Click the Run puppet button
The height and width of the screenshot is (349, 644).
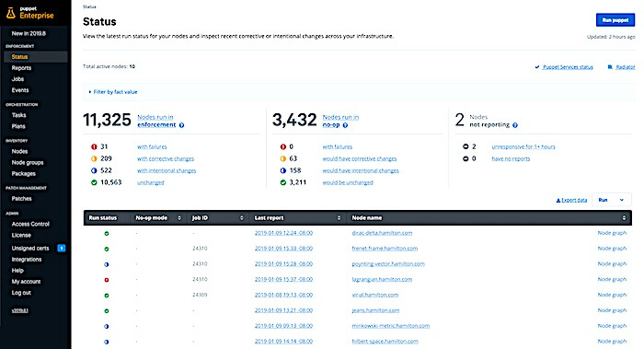pyautogui.click(x=615, y=19)
